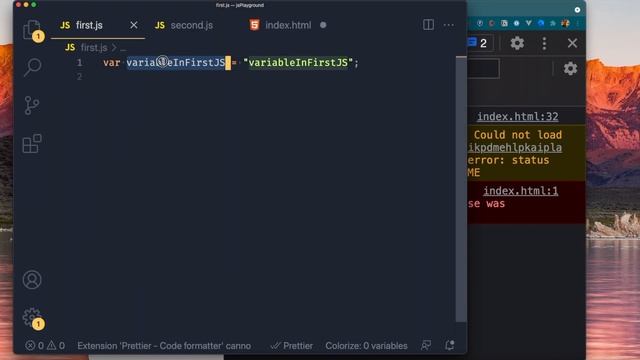Click the breadcrumb ellipsis after first.js
The image size is (640, 360).
click(x=123, y=48)
